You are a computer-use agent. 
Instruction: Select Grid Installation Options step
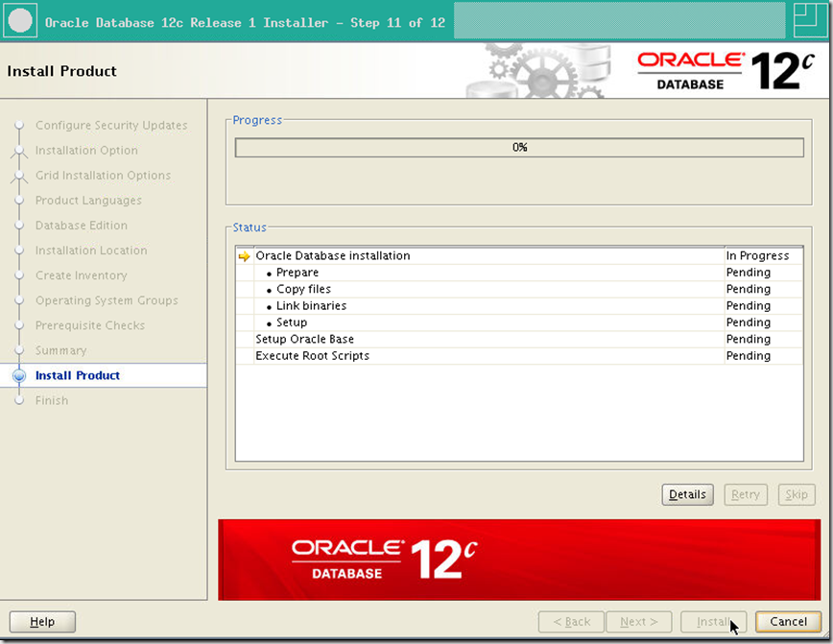[x=103, y=176]
